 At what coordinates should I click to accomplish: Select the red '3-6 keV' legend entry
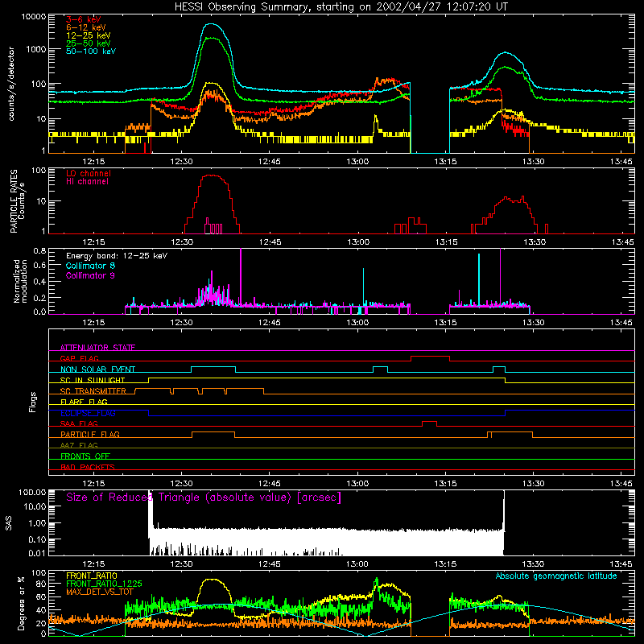[x=84, y=19]
